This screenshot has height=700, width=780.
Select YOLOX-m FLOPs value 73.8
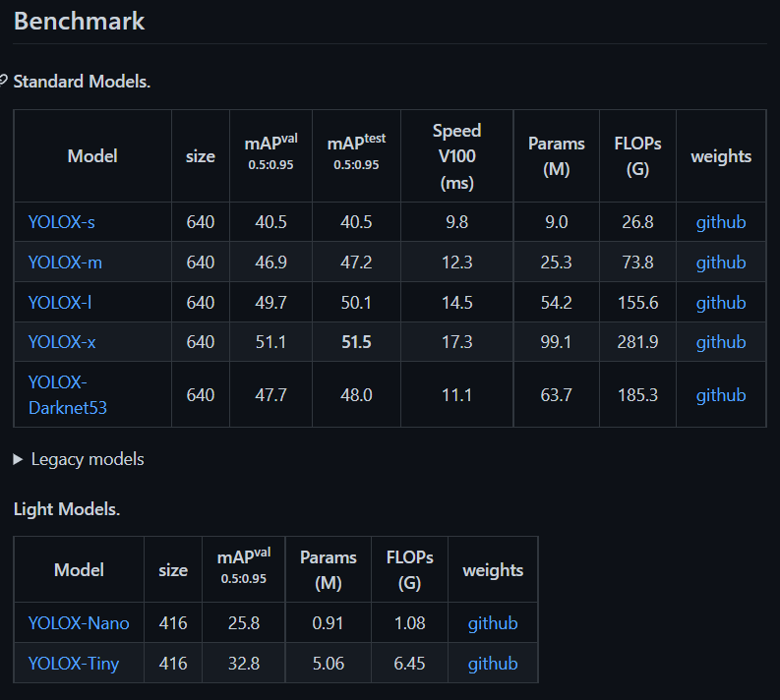637,262
